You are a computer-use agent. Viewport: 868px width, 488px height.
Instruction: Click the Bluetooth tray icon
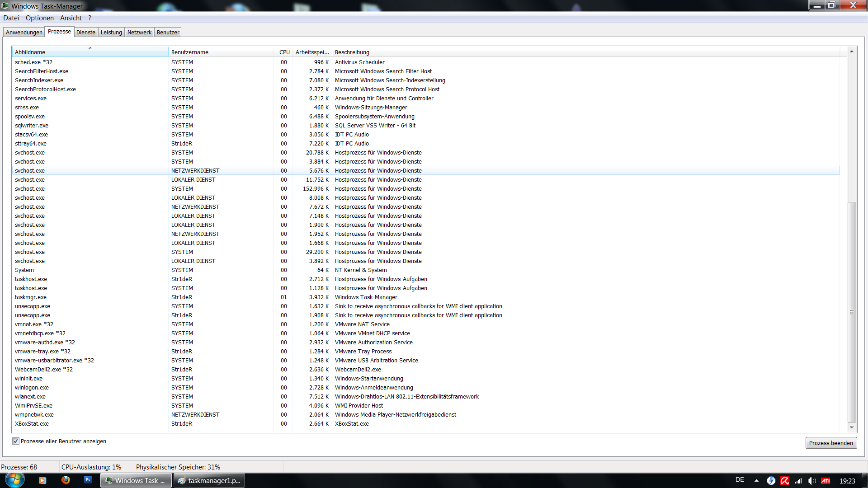click(x=771, y=481)
